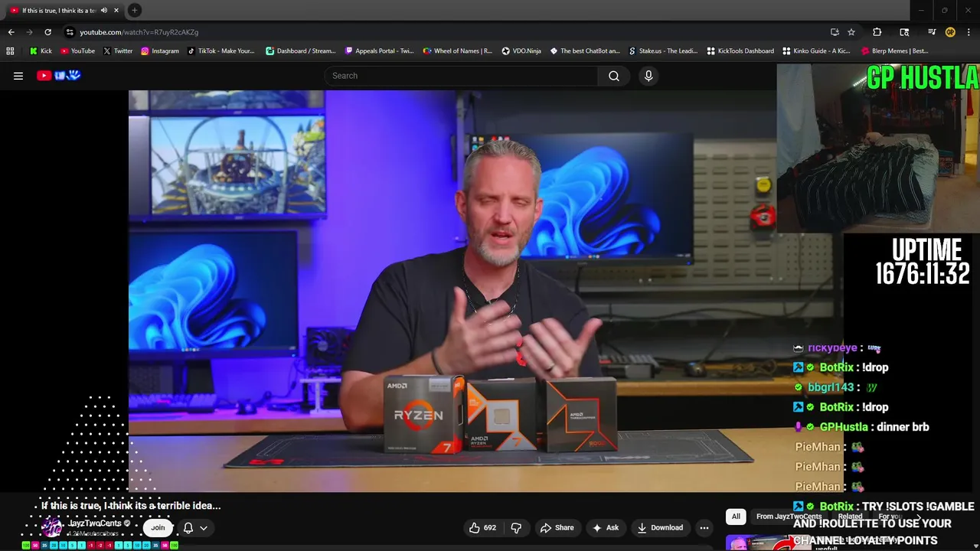Image resolution: width=980 pixels, height=551 pixels.
Task: Open Chrome's three-dot menu
Action: click(x=969, y=32)
